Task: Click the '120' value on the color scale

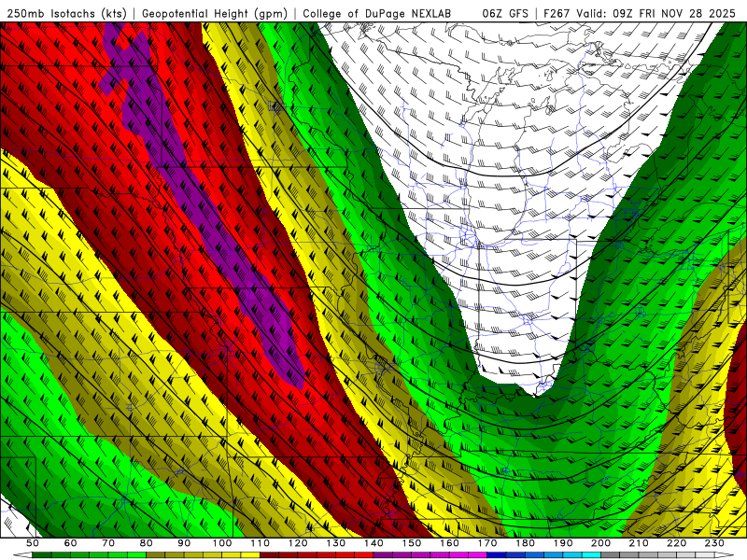Action: pos(298,543)
